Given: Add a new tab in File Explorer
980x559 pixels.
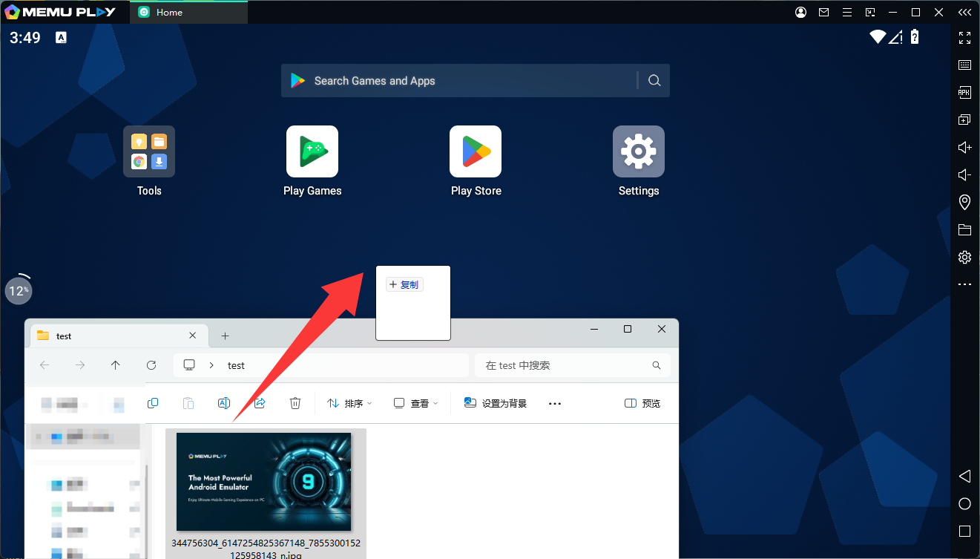Looking at the screenshot, I should (x=226, y=336).
